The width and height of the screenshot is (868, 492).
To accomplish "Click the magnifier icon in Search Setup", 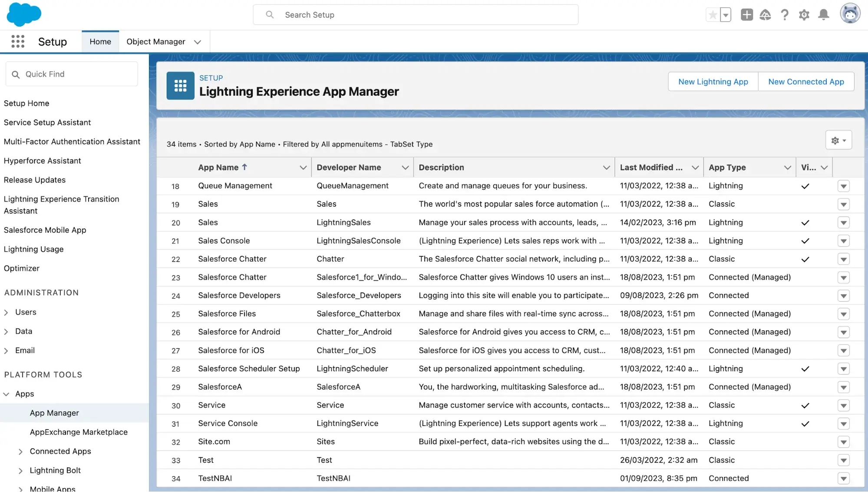I will click(270, 15).
